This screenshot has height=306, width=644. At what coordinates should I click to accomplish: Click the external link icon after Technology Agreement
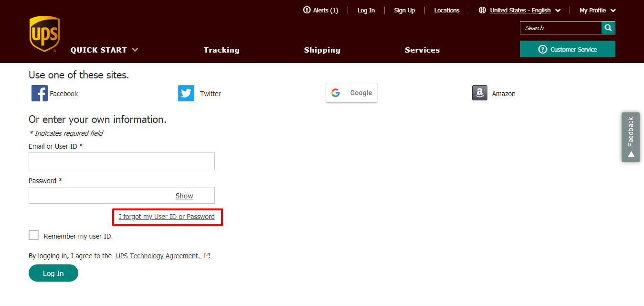[207, 256]
